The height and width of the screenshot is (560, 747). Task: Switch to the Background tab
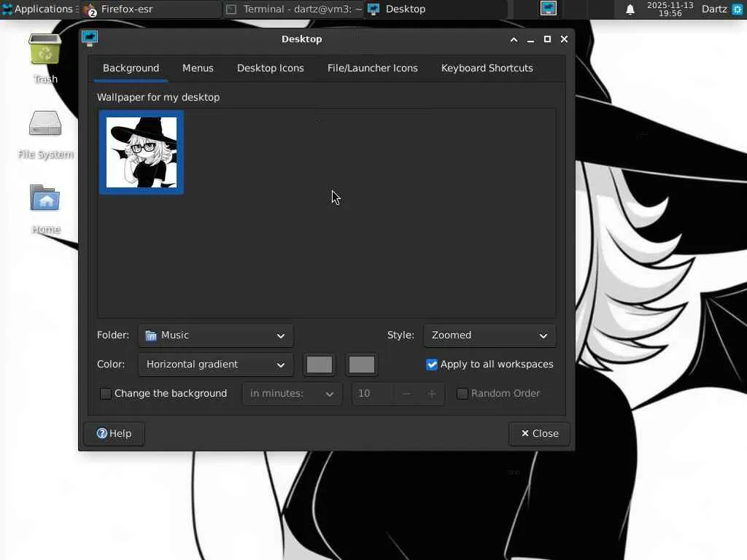pos(131,68)
